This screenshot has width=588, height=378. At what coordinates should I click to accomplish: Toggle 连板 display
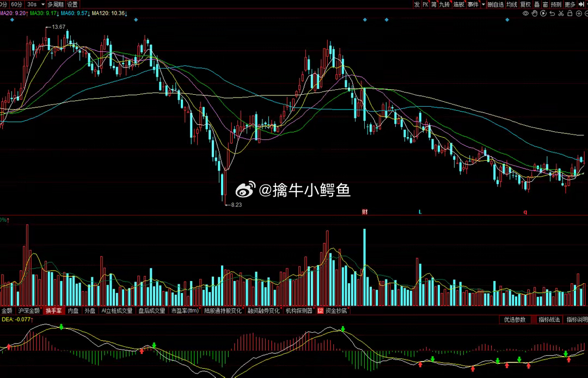pyautogui.click(x=458, y=4)
